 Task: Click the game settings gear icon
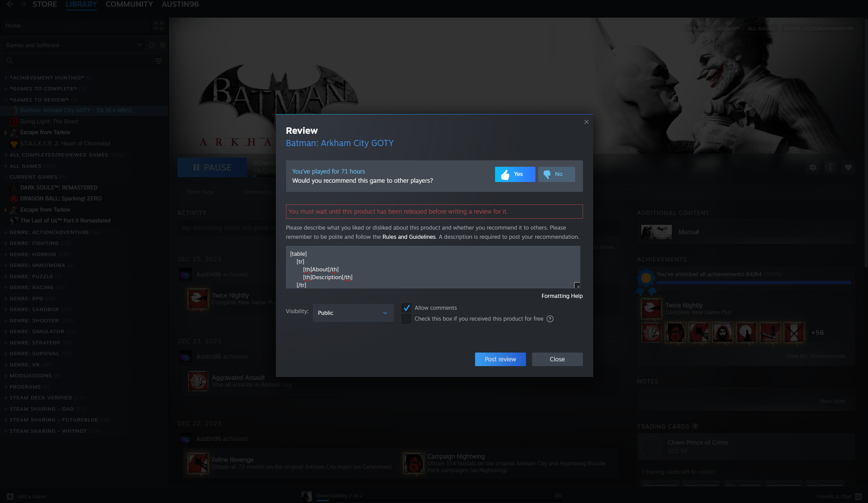813,167
